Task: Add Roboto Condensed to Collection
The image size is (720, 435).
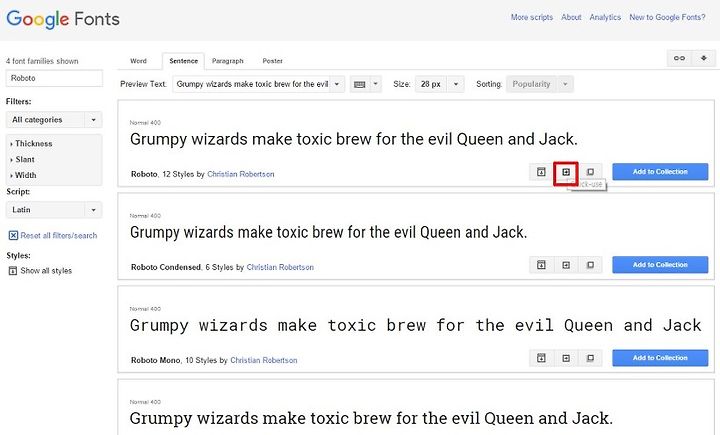Action: pos(660,265)
